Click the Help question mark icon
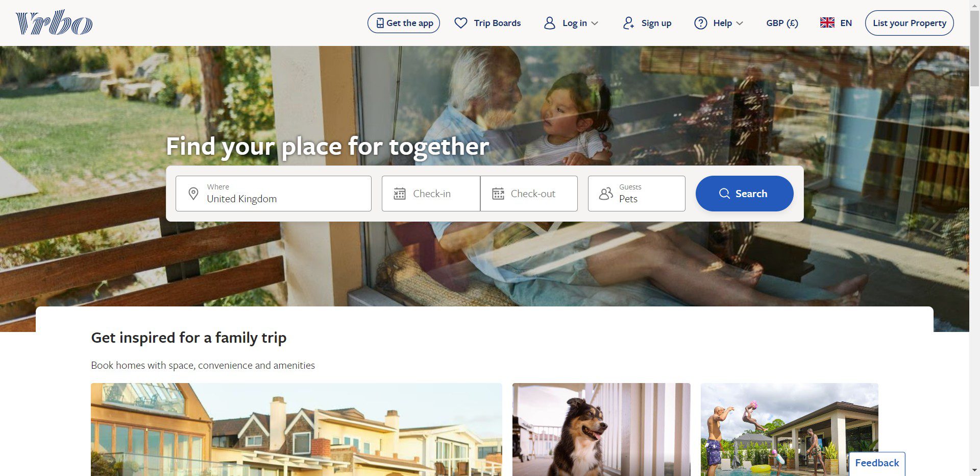Viewport: 980px width, 476px height. pos(701,23)
